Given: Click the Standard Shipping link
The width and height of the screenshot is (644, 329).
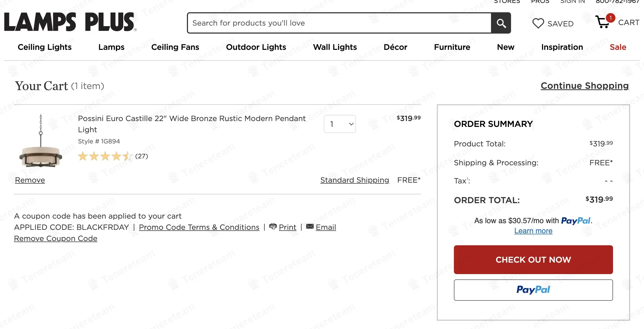Looking at the screenshot, I should tap(355, 180).
